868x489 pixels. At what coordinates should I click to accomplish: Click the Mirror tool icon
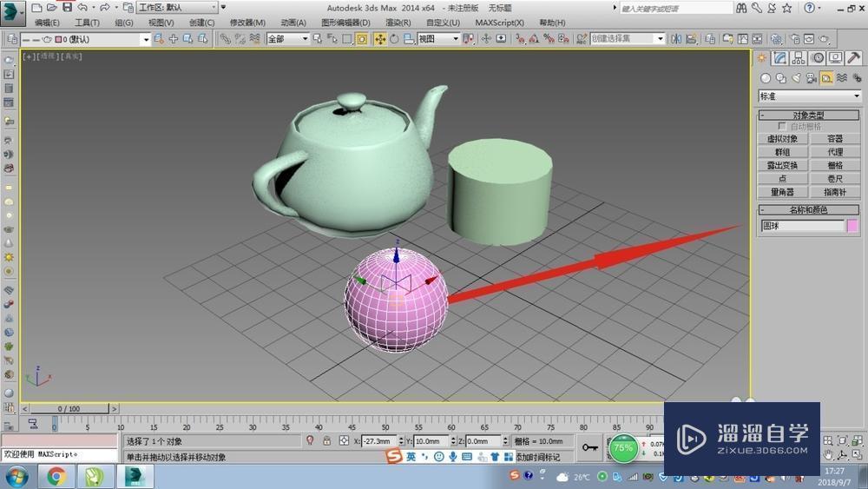click(x=676, y=39)
